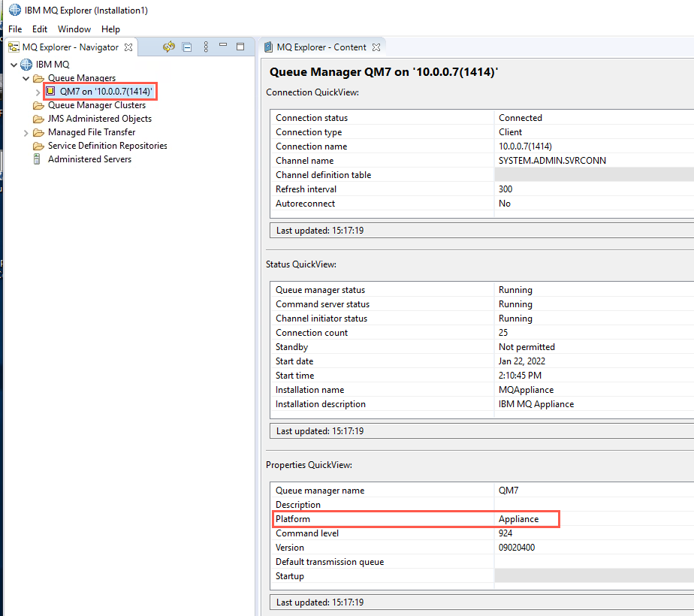Viewport: 694px width, 616px height.
Task: Click the Queue Manager Clusters folder icon
Action: [38, 106]
